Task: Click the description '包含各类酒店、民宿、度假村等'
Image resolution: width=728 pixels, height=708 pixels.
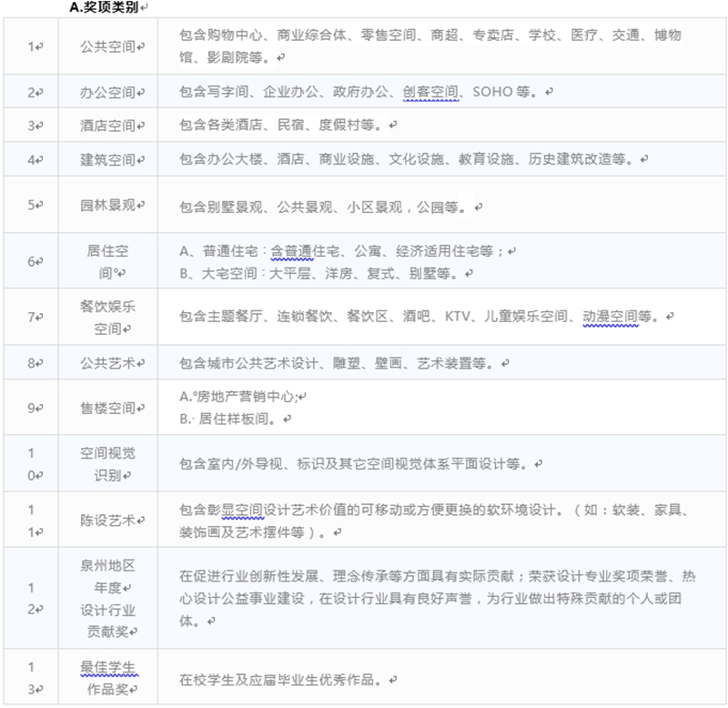Action: [x=283, y=125]
